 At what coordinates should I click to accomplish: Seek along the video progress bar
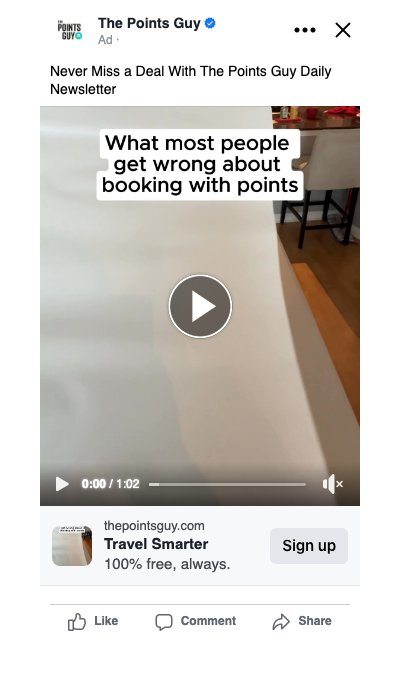[227, 484]
